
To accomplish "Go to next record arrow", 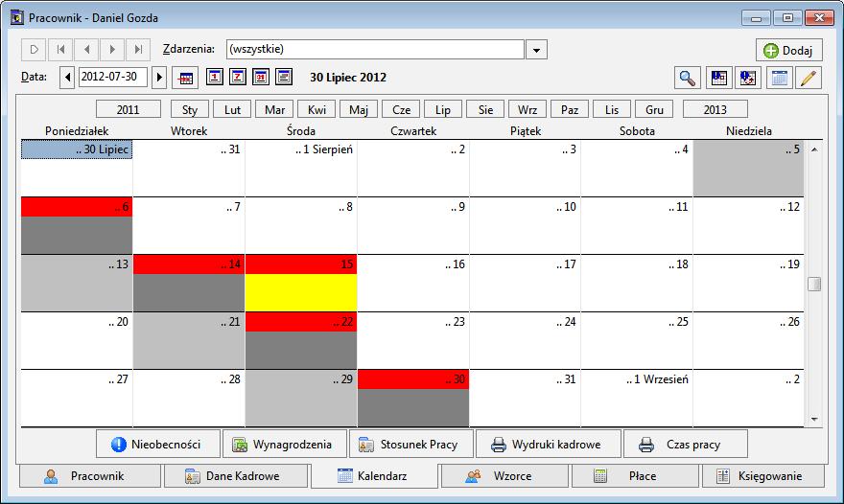I will 112,50.
